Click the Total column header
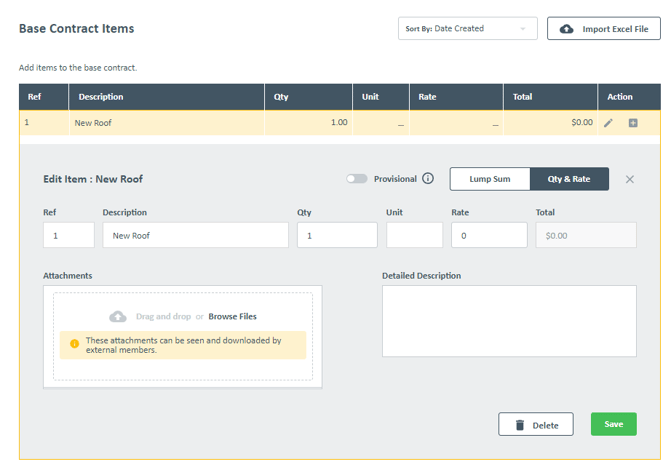This screenshot has width=671, height=467. [550, 97]
